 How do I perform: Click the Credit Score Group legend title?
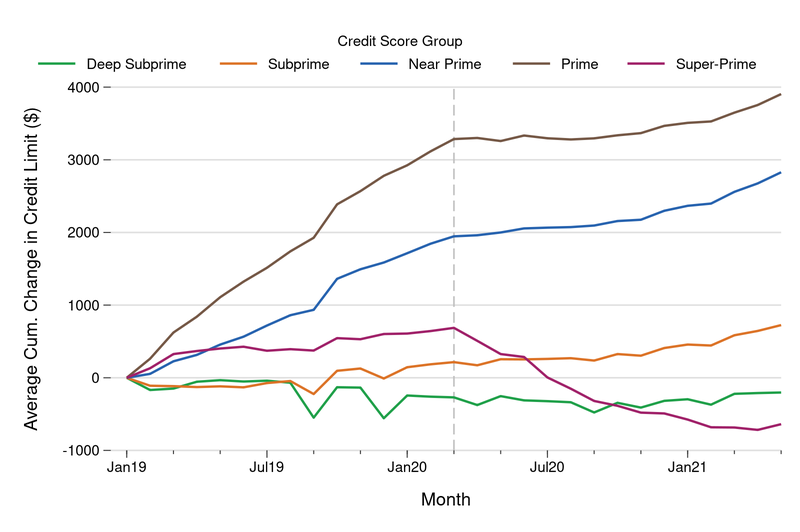[x=400, y=41]
